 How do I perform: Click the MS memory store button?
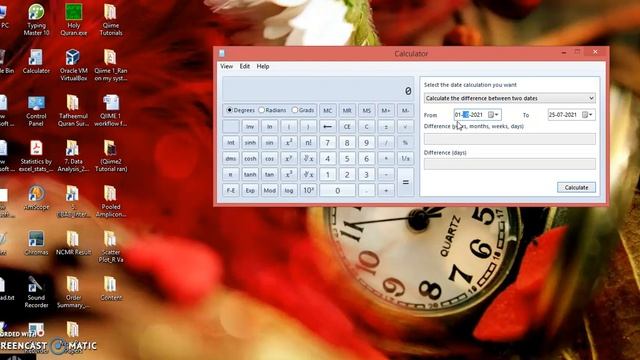(367, 110)
